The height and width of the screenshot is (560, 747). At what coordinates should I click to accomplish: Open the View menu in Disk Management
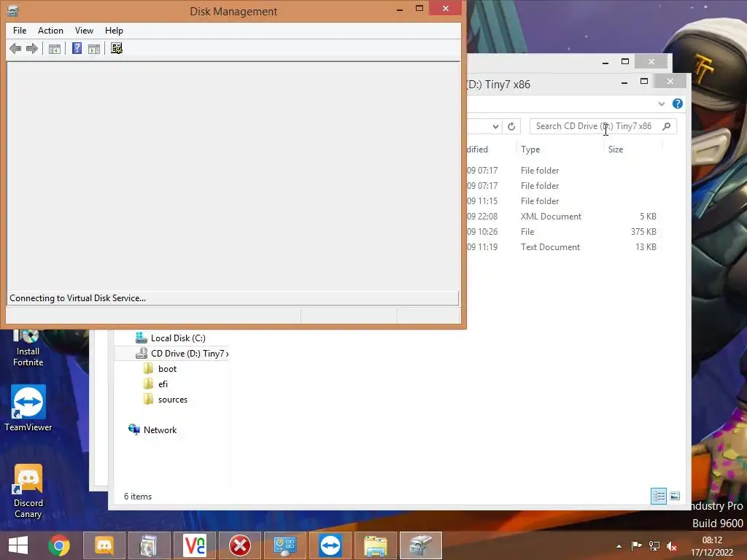[84, 31]
